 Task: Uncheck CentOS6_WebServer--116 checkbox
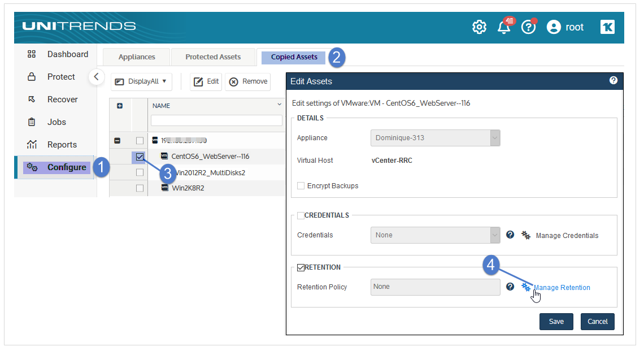(x=140, y=157)
